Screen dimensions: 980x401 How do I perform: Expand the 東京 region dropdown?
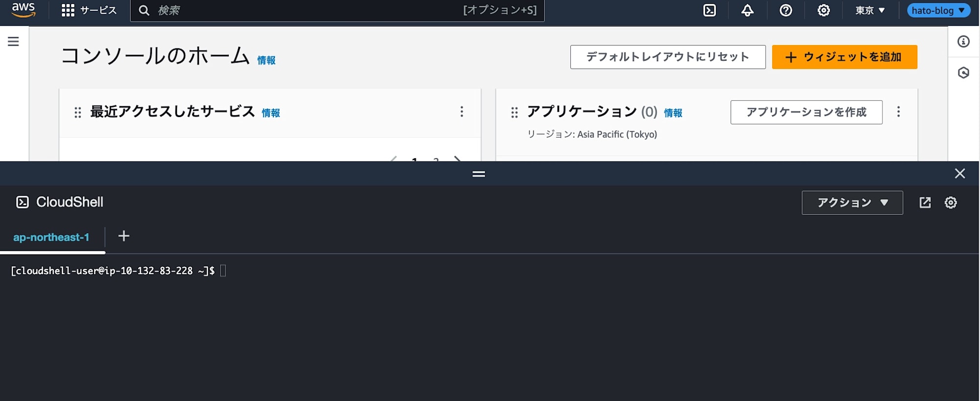tap(870, 10)
